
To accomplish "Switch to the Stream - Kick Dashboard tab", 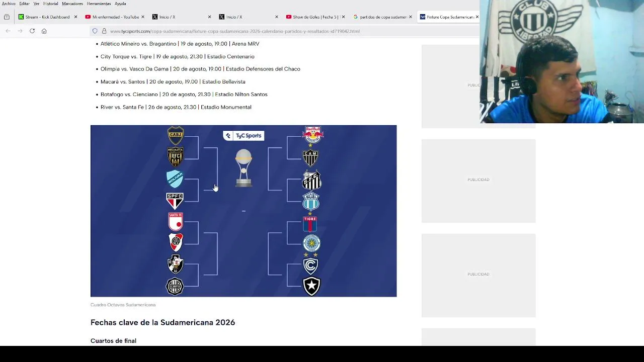I will coord(47,17).
